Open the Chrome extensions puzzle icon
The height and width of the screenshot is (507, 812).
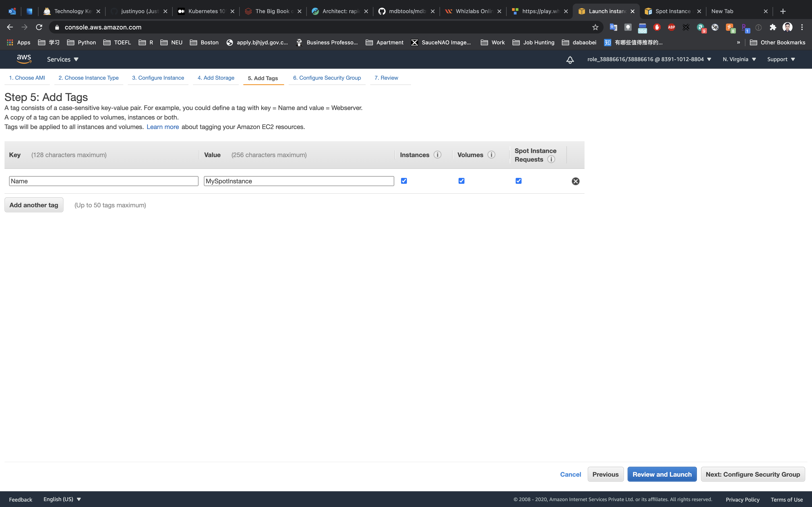pos(773,27)
